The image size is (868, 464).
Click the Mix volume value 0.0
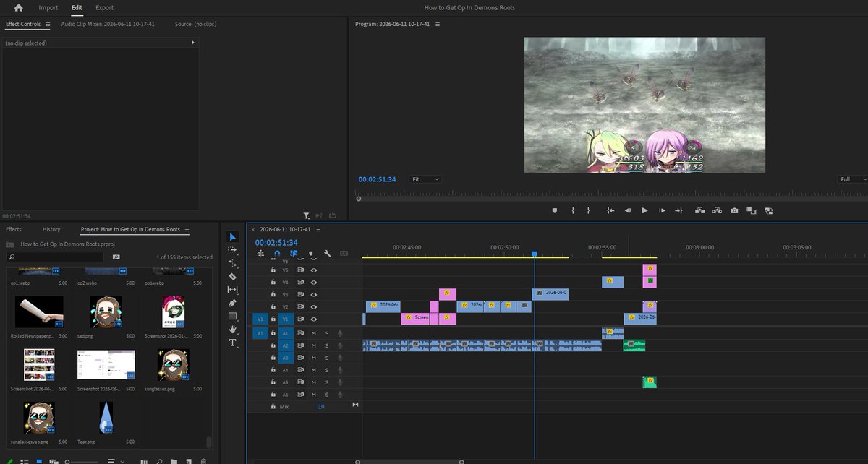click(320, 407)
